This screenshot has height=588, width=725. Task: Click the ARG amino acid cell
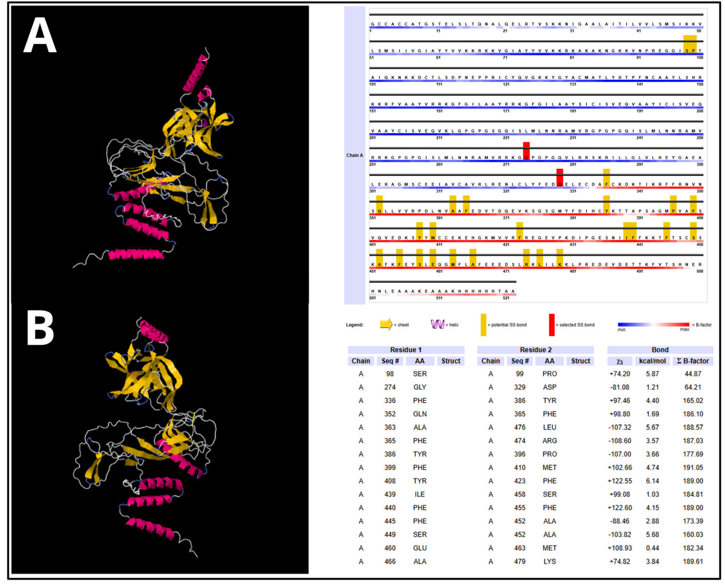click(549, 441)
